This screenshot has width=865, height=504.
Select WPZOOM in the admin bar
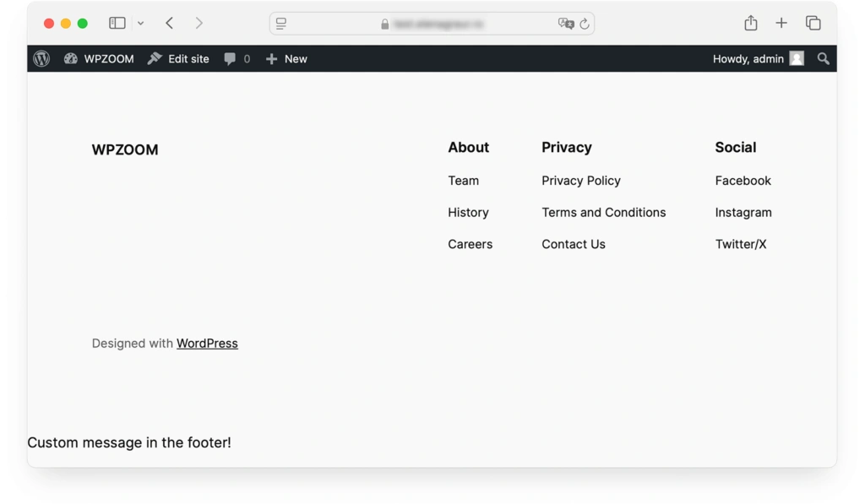(x=98, y=58)
